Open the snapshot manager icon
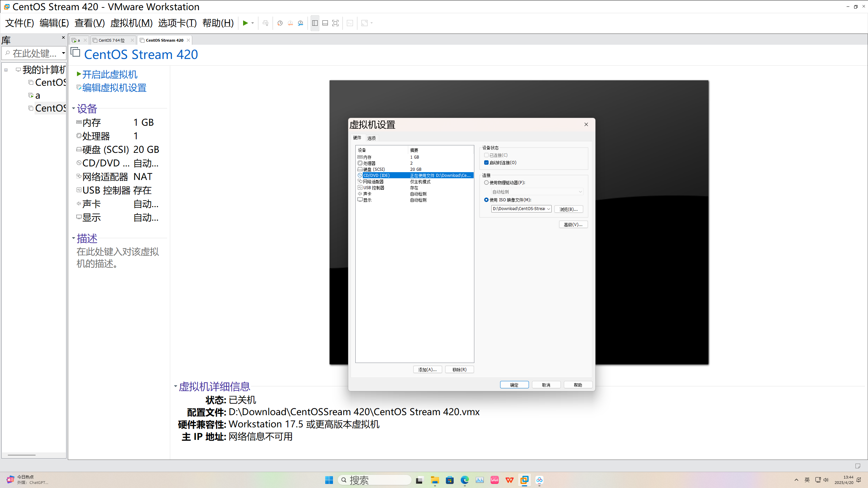Image resolution: width=868 pixels, height=488 pixels. [x=301, y=23]
